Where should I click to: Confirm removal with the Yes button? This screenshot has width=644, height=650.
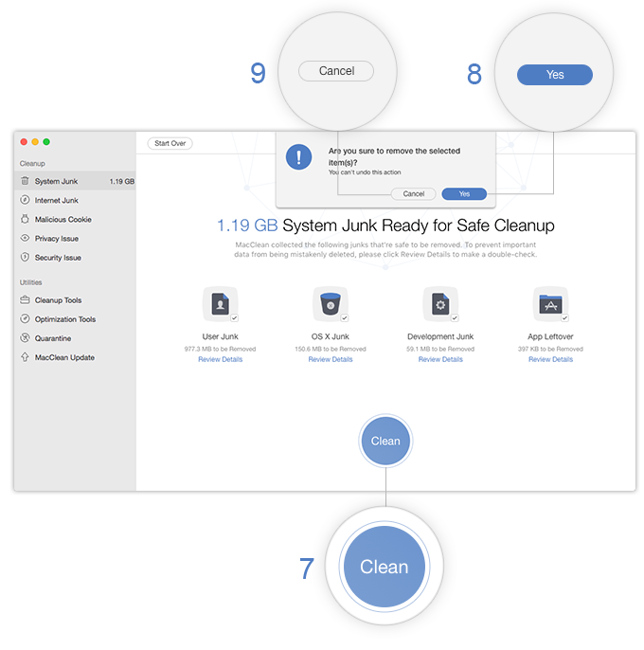[x=464, y=193]
